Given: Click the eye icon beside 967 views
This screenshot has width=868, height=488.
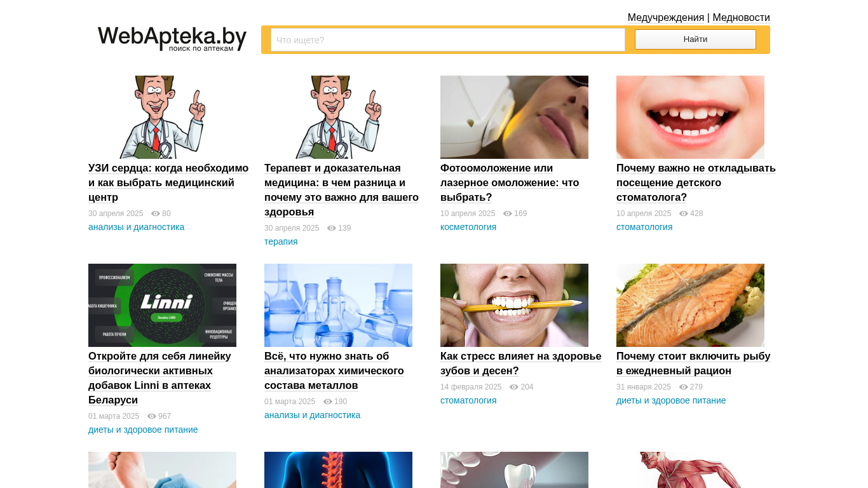Looking at the screenshot, I should [x=152, y=416].
